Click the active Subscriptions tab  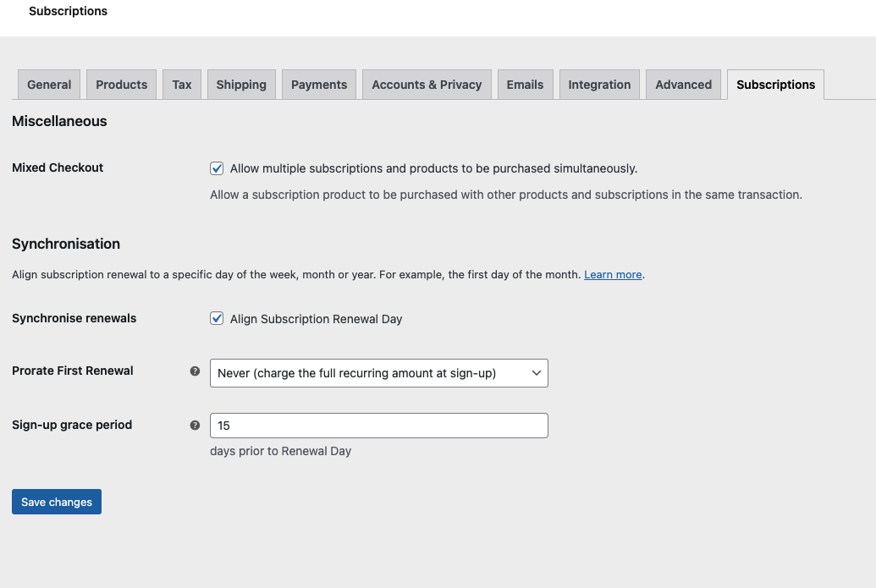(x=775, y=85)
